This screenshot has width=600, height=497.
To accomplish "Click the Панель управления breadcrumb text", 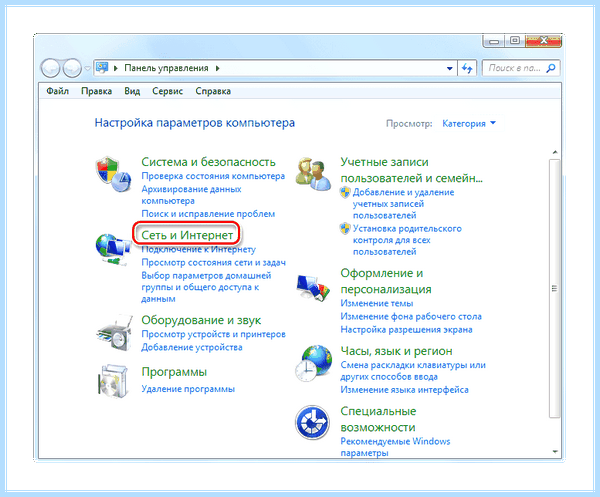I will [166, 68].
